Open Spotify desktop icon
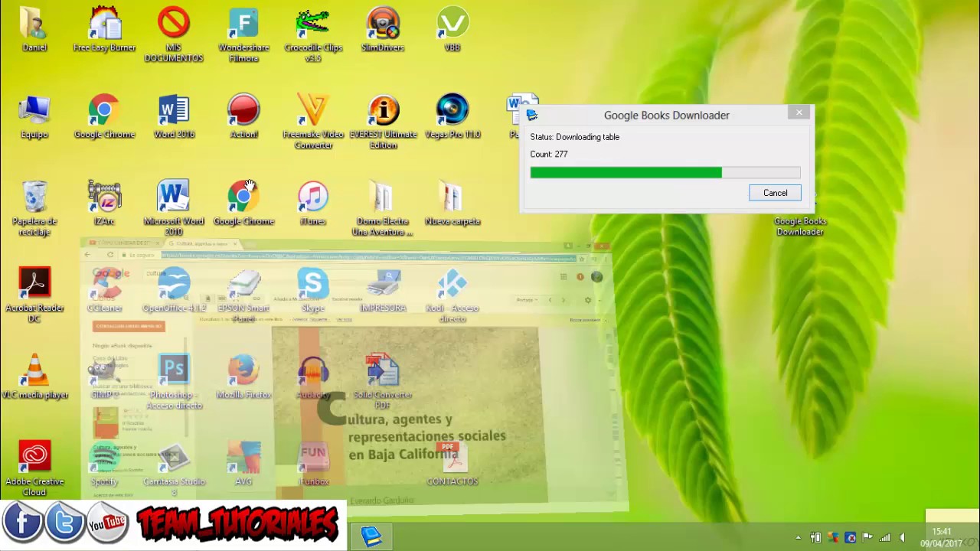The width and height of the screenshot is (980, 551). pos(104,463)
